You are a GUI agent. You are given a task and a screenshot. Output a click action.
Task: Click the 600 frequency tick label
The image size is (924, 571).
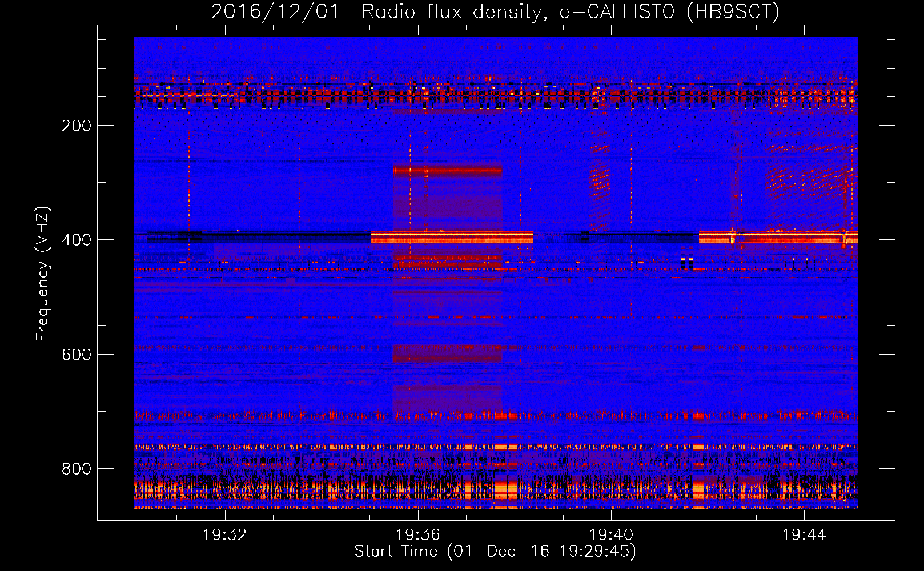click(77, 355)
